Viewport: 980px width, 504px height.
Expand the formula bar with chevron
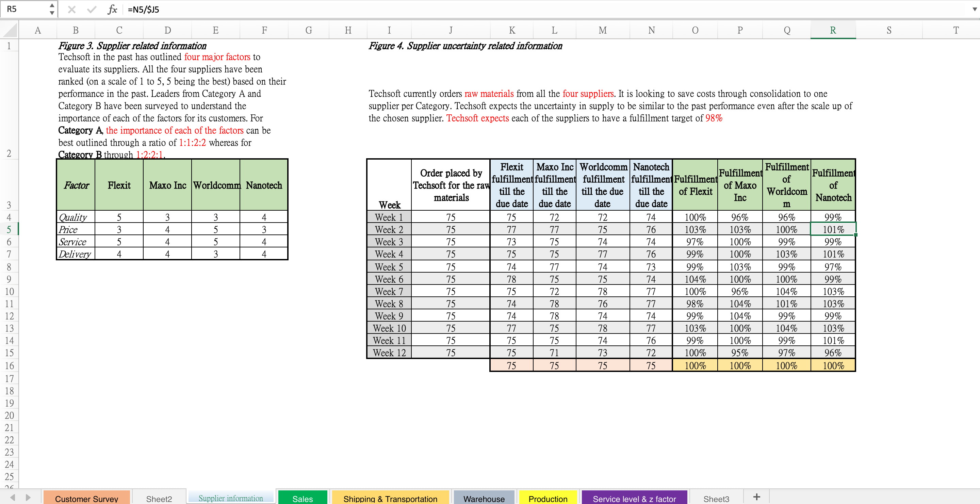point(974,9)
